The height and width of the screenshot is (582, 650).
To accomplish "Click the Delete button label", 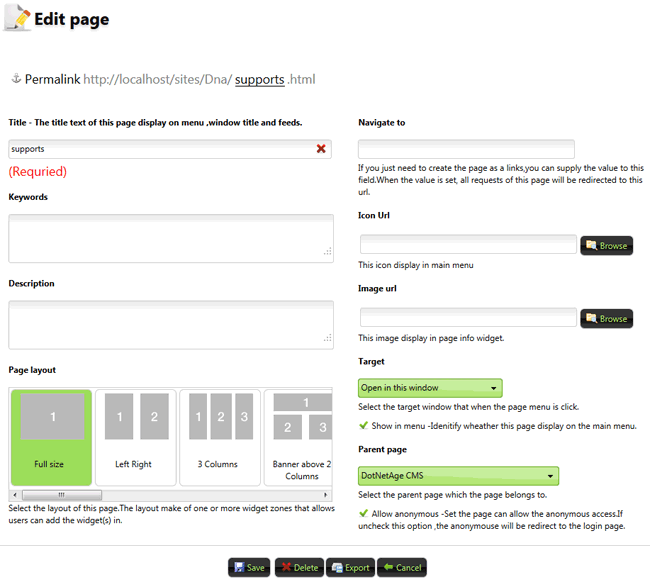I will (306, 568).
